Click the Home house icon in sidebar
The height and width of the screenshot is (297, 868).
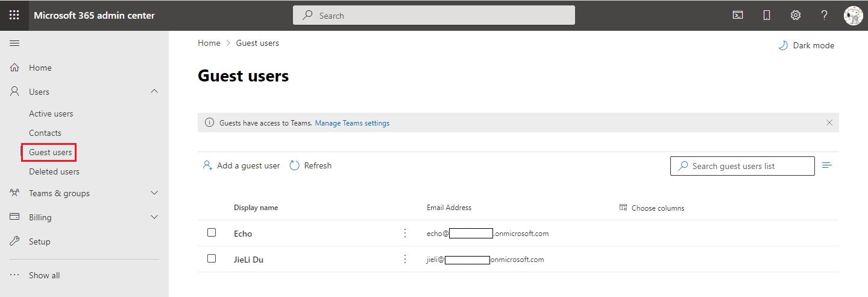pyautogui.click(x=15, y=68)
